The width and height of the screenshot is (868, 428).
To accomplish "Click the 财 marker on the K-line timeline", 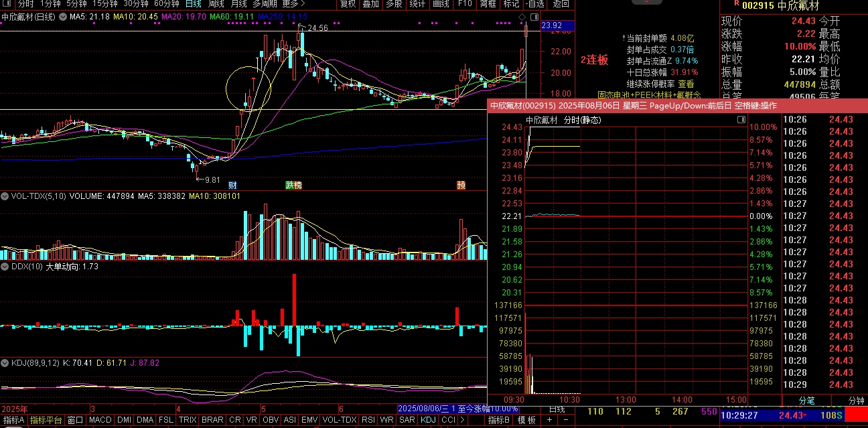I will (x=232, y=185).
